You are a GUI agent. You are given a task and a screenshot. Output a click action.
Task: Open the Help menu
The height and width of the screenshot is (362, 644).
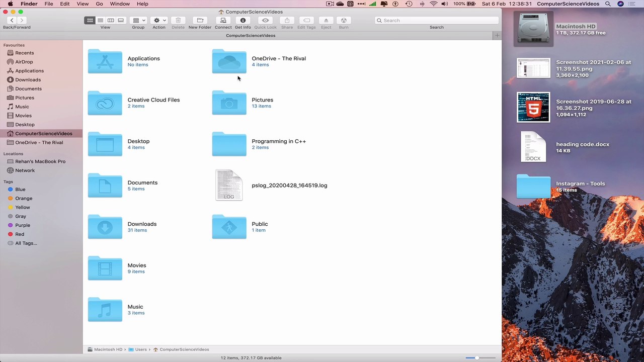click(x=142, y=4)
